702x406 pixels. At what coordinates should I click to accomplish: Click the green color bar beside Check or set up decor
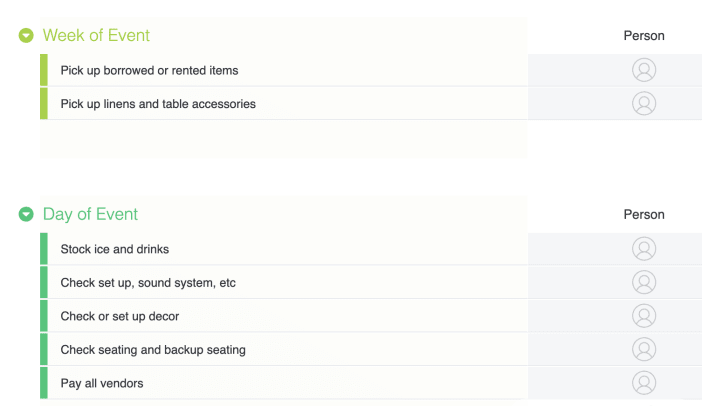[44, 316]
